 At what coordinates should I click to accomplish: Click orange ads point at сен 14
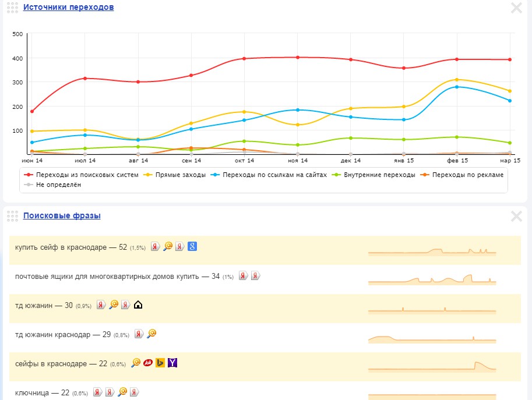[x=191, y=148]
